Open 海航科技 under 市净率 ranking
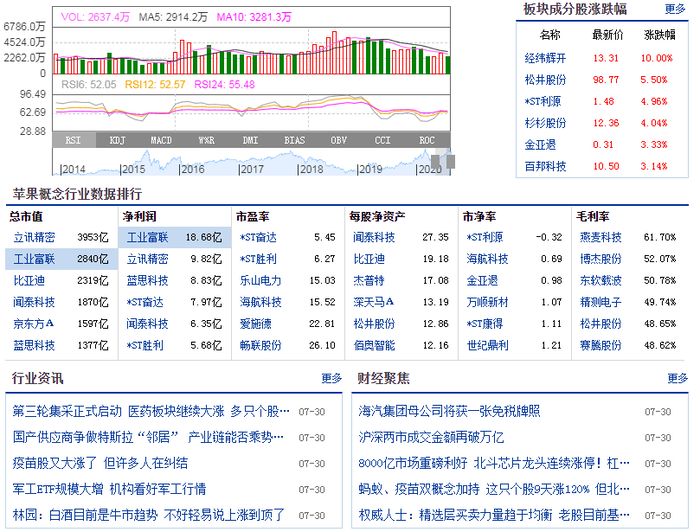This screenshot has height=532, width=700. click(488, 259)
